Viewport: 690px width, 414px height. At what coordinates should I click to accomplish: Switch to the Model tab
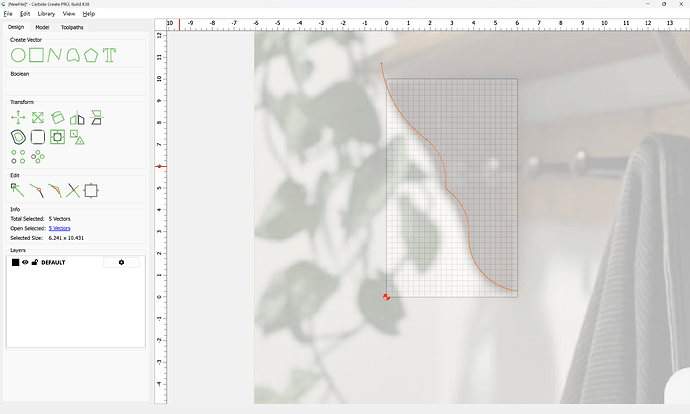coord(42,27)
